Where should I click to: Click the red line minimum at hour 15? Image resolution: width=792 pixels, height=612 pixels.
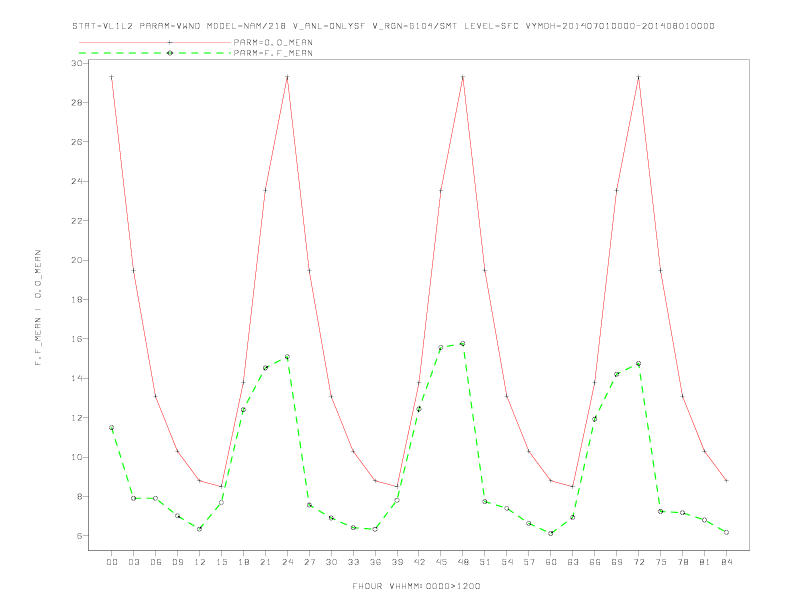tap(221, 486)
